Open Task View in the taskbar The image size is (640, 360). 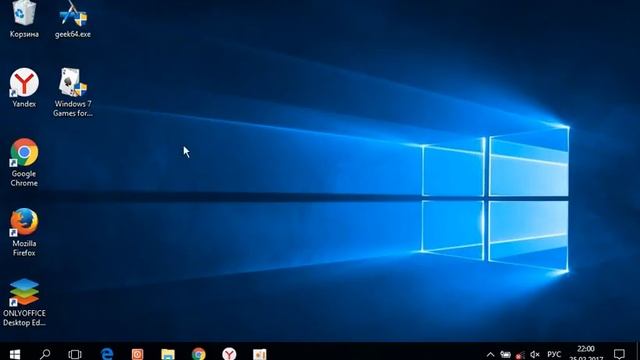75,353
